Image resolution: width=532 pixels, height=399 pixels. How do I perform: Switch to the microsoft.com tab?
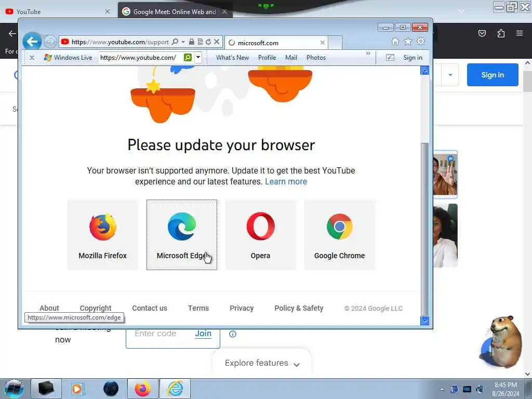(x=276, y=43)
